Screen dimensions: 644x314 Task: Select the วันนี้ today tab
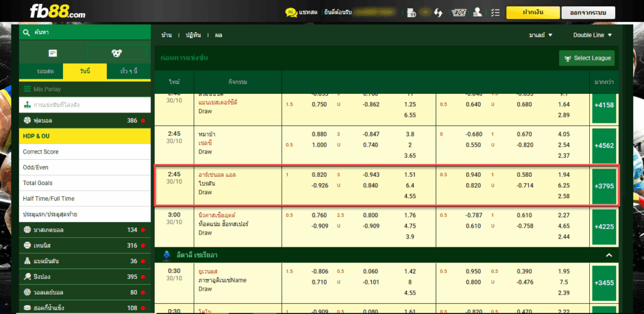pos(85,72)
